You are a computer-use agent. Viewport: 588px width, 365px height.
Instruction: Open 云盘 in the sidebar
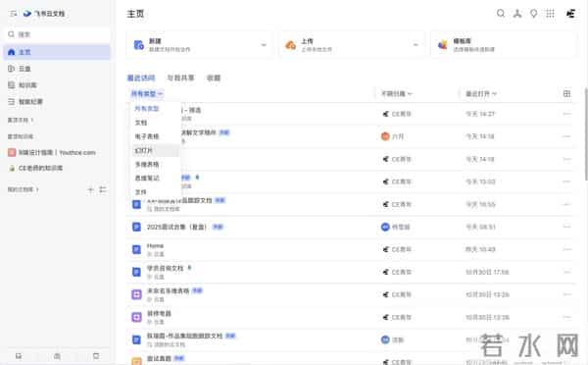[57, 69]
